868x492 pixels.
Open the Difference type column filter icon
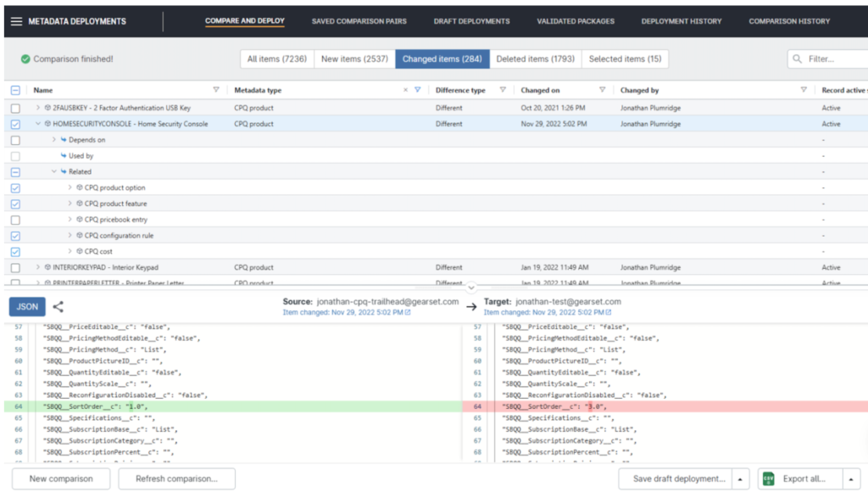(503, 90)
